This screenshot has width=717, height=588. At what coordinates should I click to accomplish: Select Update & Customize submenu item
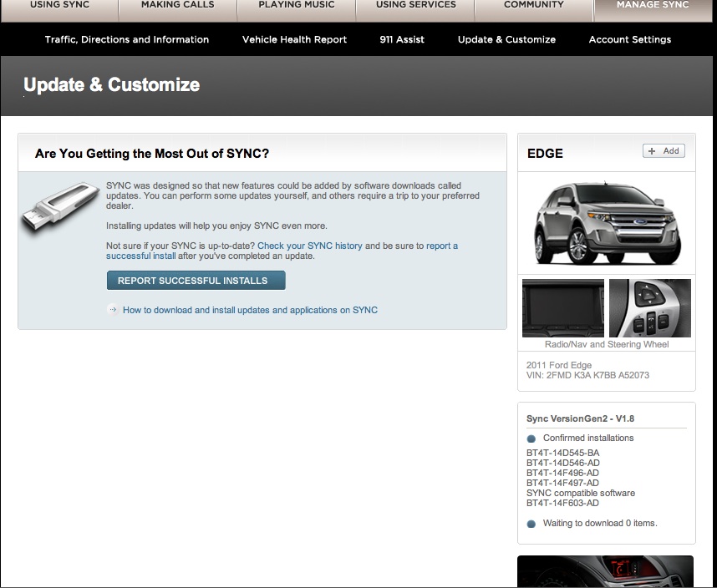(506, 40)
